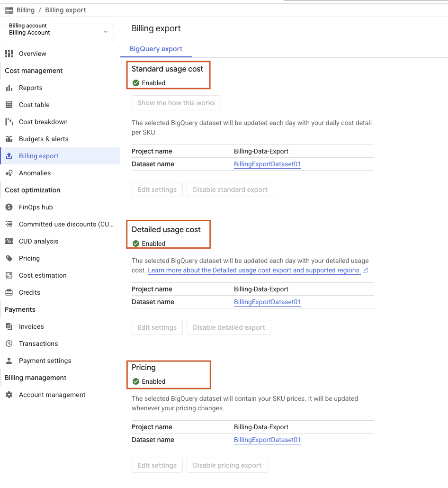Click Show me how this works button

pos(176,103)
